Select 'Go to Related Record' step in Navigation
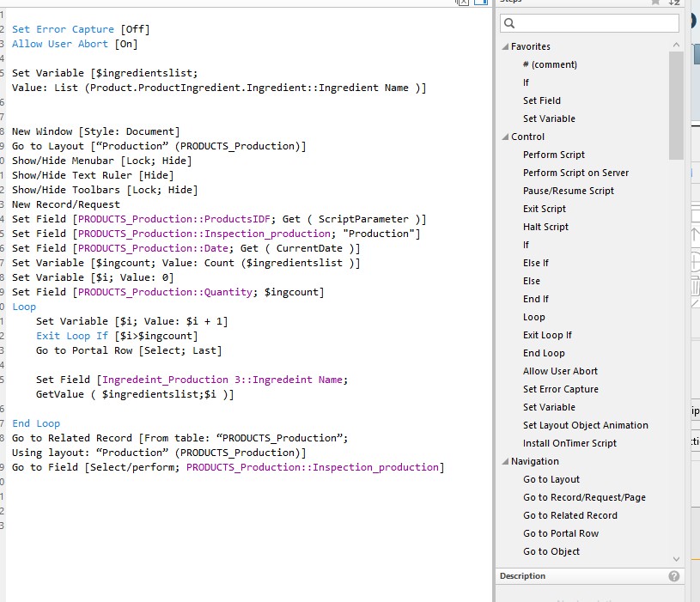The image size is (700, 602). (570, 515)
